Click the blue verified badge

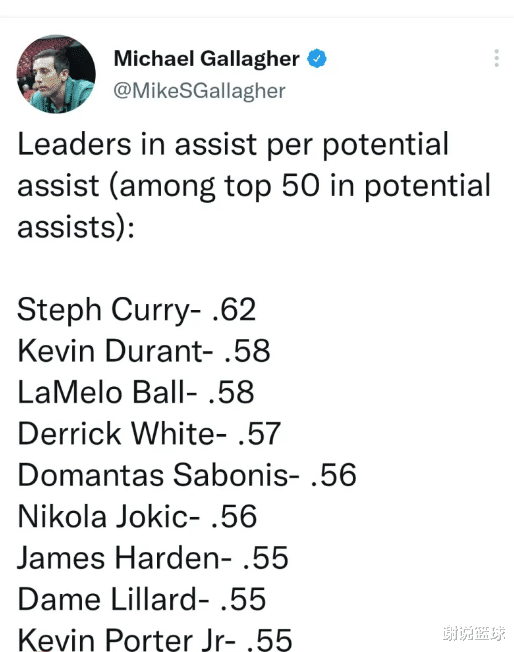tap(317, 58)
